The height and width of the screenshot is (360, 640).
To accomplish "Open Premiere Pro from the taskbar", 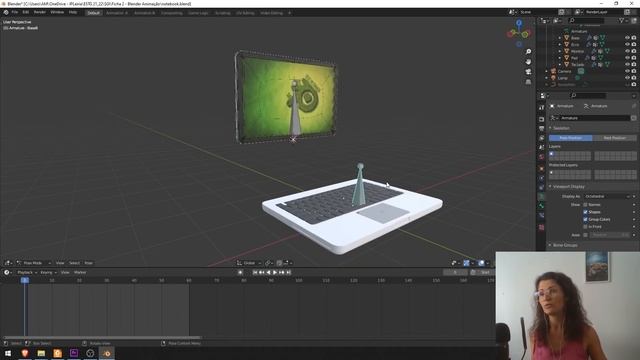I will pos(74,353).
